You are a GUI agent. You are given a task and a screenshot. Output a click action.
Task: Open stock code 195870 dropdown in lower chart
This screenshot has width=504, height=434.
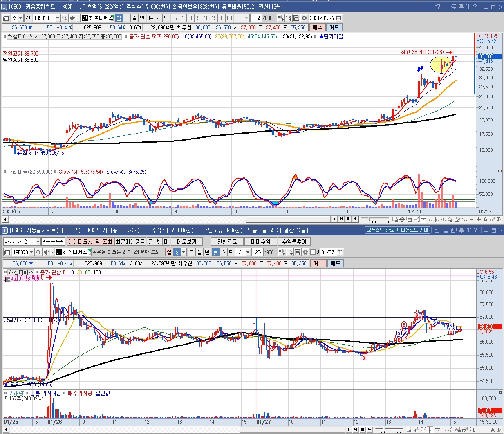coord(31,252)
